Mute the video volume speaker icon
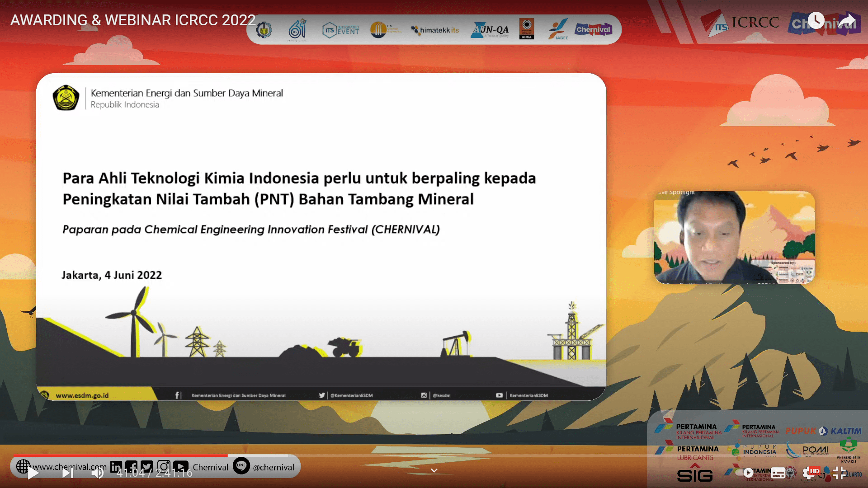868x488 pixels. (97, 473)
